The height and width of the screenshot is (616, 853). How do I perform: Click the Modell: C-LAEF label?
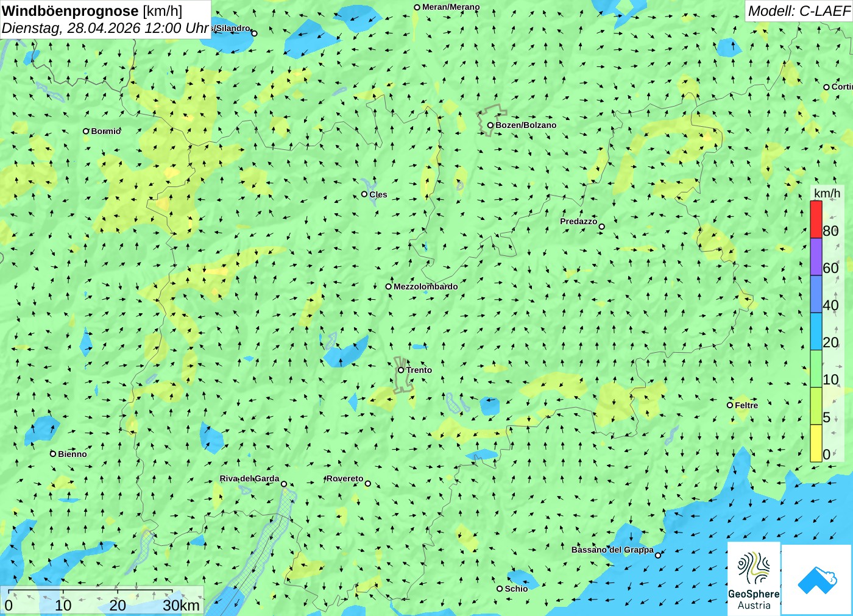click(799, 11)
